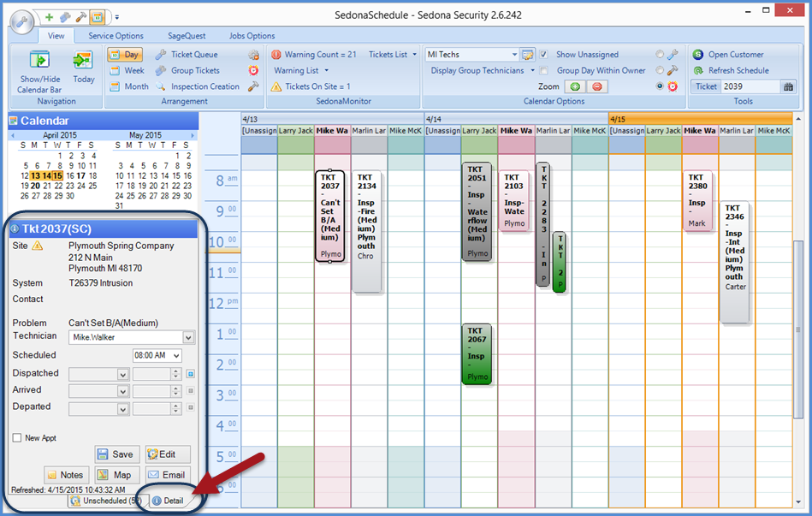Viewport: 812px width, 516px height.
Task: Enable Group Day Within Owner checkbox
Action: point(543,70)
